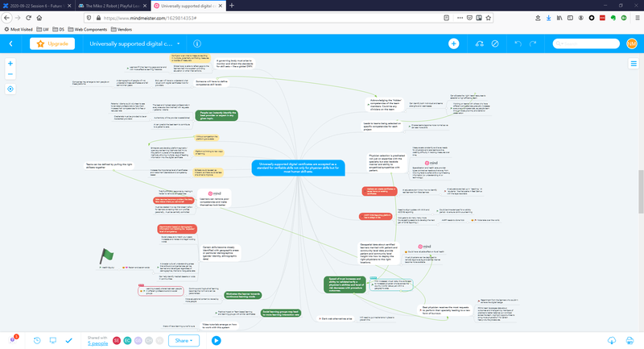Click the redo arrow in the top bar
Screen dimensions: 644x349
(x=535, y=44)
